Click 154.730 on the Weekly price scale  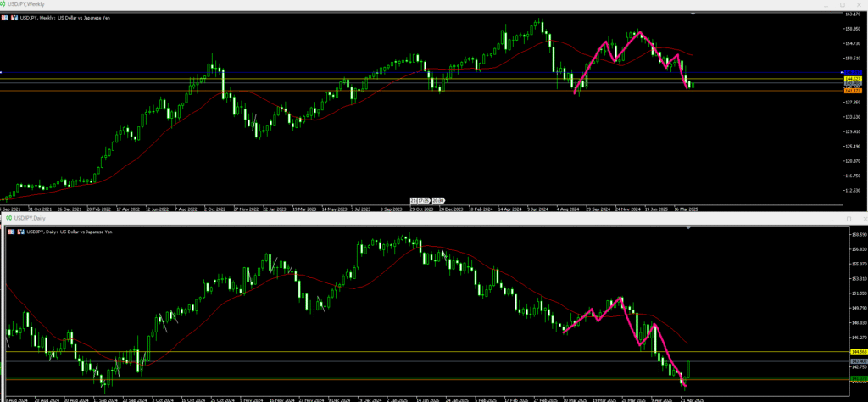tap(853, 43)
